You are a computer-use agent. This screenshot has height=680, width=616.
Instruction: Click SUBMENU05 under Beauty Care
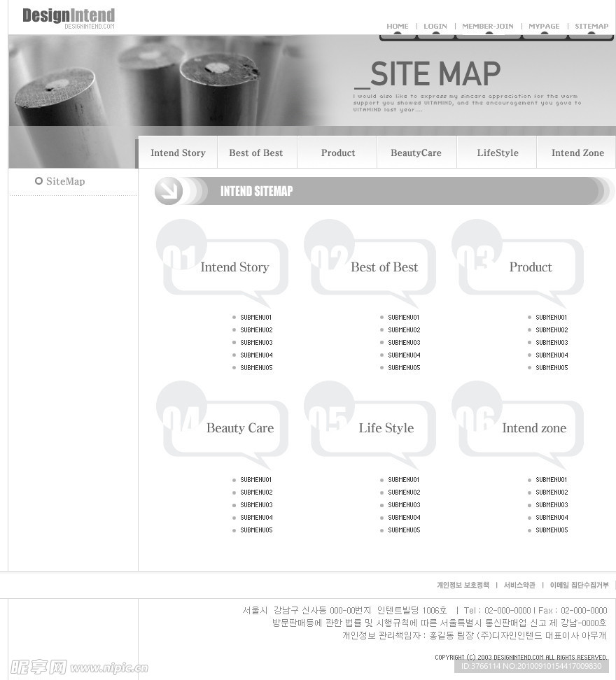click(256, 530)
